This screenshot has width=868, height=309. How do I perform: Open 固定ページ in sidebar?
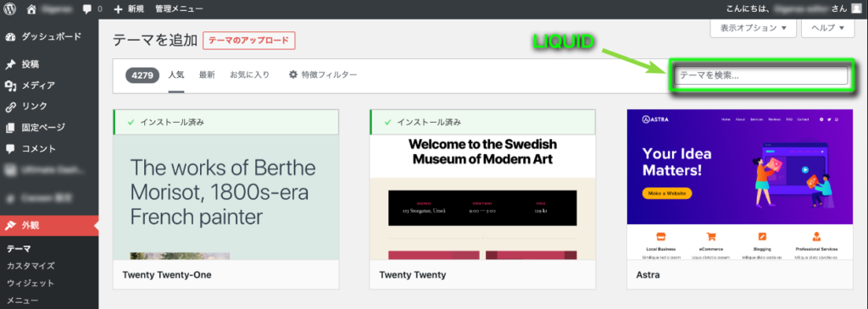click(x=49, y=128)
